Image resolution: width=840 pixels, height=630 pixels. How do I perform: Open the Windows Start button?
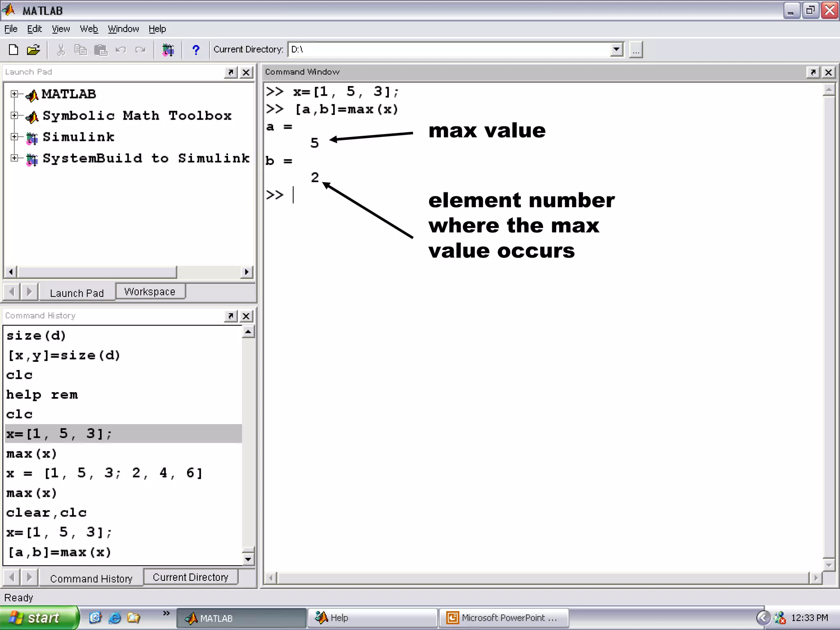point(38,618)
